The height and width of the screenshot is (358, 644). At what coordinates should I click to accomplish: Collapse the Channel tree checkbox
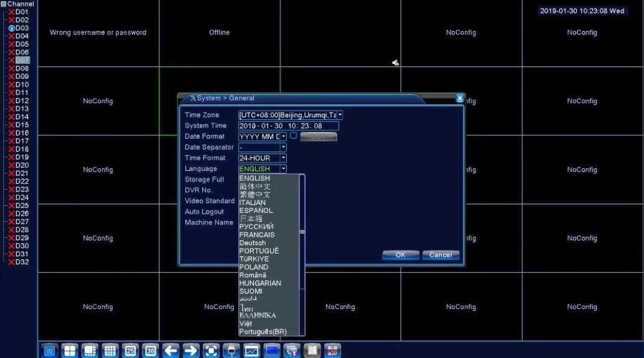3,4
